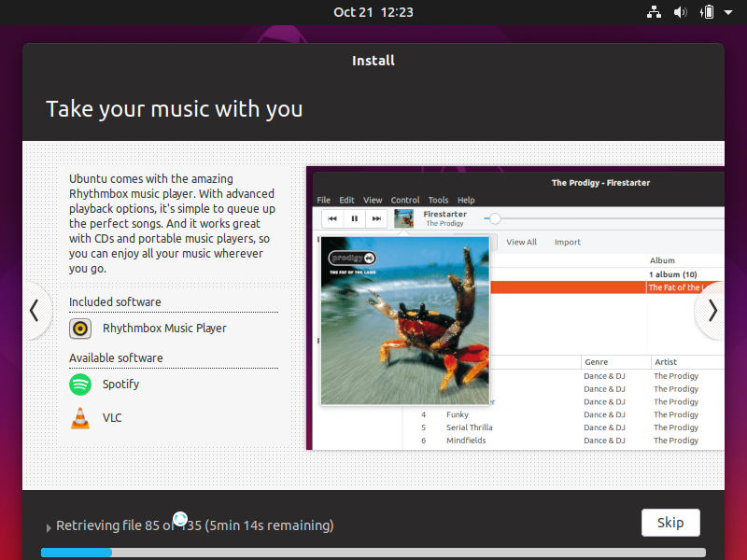The height and width of the screenshot is (560, 747).
Task: Click the Genre column header
Action: point(615,362)
